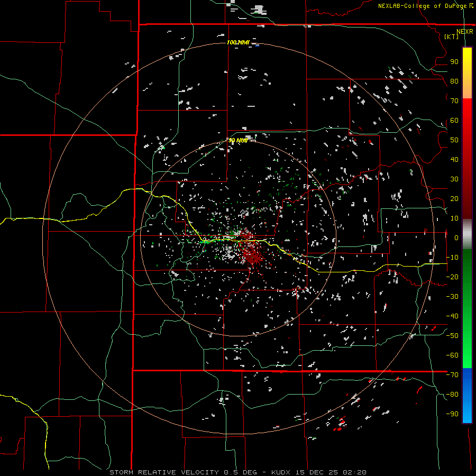Screen dimensions: 476x476
Task: Click the 0.5 DEG elevation text
Action: pos(240,472)
